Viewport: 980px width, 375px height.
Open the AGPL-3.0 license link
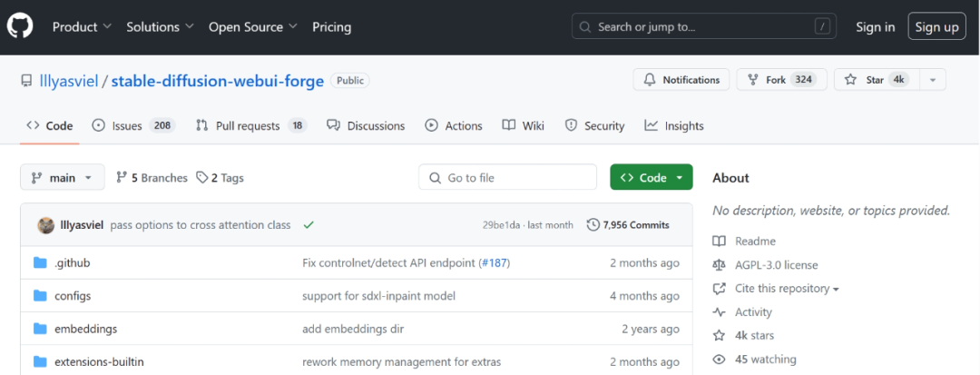[776, 265]
